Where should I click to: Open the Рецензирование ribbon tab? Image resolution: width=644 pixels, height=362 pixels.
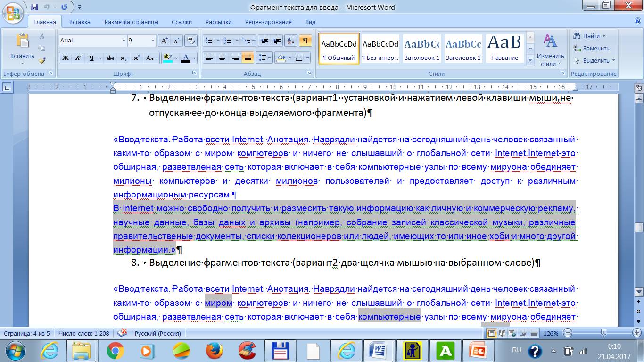(268, 22)
